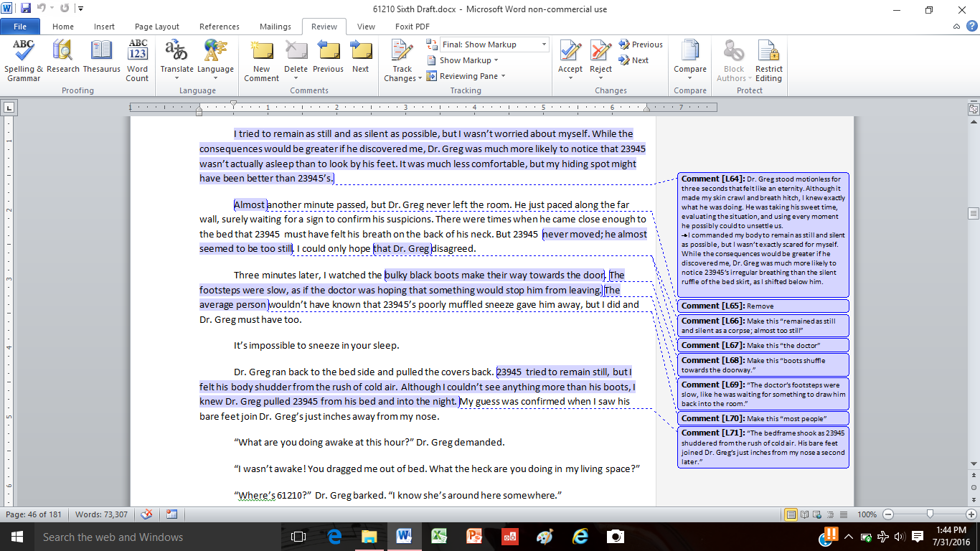Open the Thesaurus
980x551 pixels.
coord(101,57)
